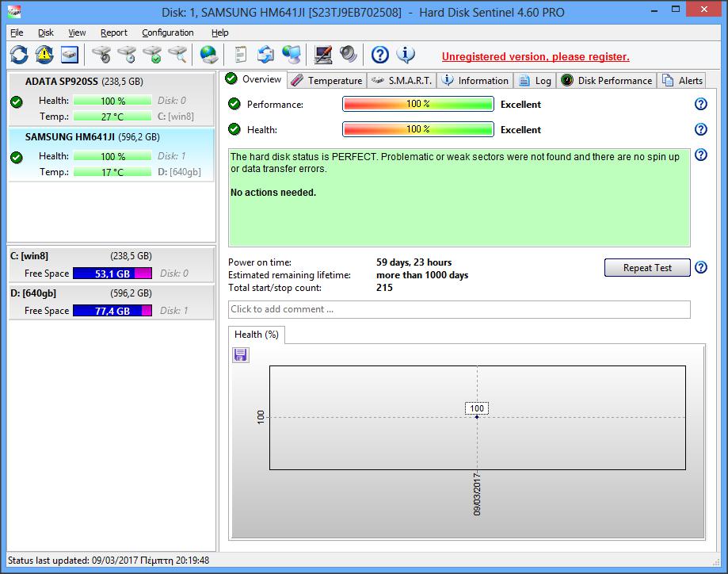The height and width of the screenshot is (574, 728).
Task: Click the 'more than 1000 days' lifetime value
Action: pyautogui.click(x=422, y=274)
